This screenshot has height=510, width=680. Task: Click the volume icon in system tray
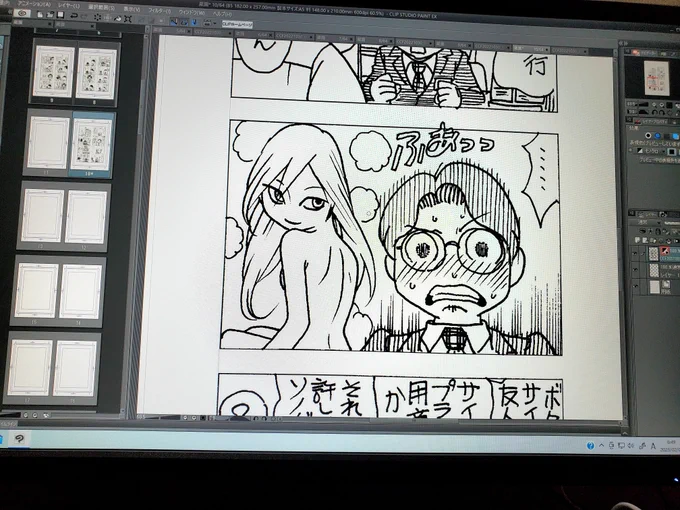tap(631, 446)
